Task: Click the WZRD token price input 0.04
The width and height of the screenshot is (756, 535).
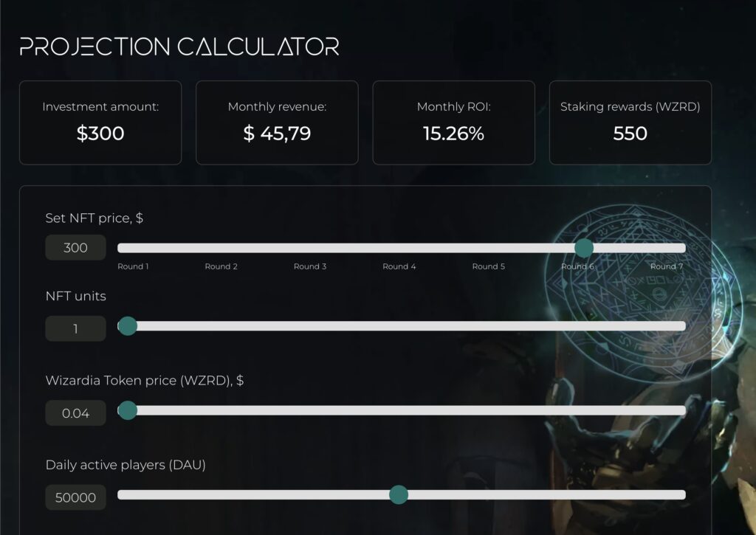Action: (x=76, y=413)
